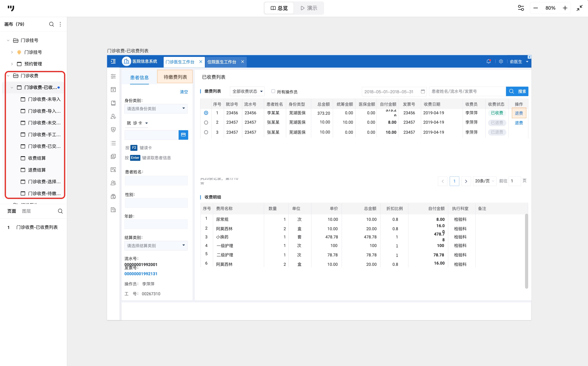
Task: Click the canvas search magnifier icon
Action: tap(51, 24)
